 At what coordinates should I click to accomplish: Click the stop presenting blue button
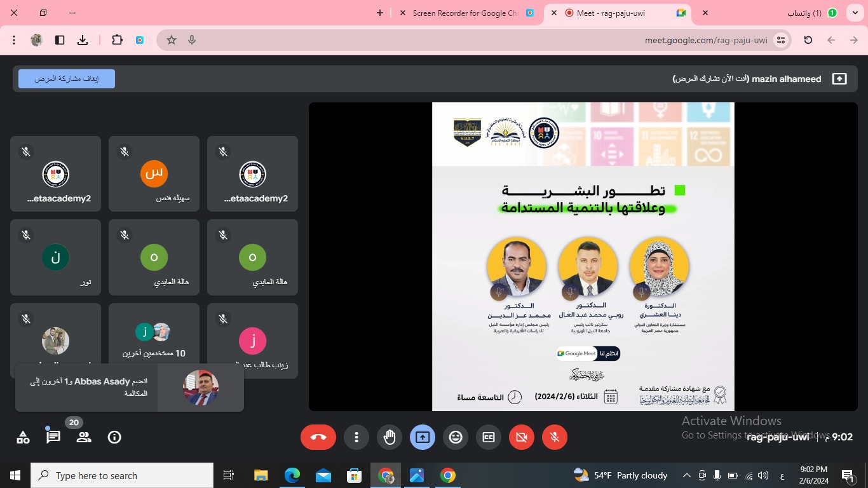click(67, 79)
